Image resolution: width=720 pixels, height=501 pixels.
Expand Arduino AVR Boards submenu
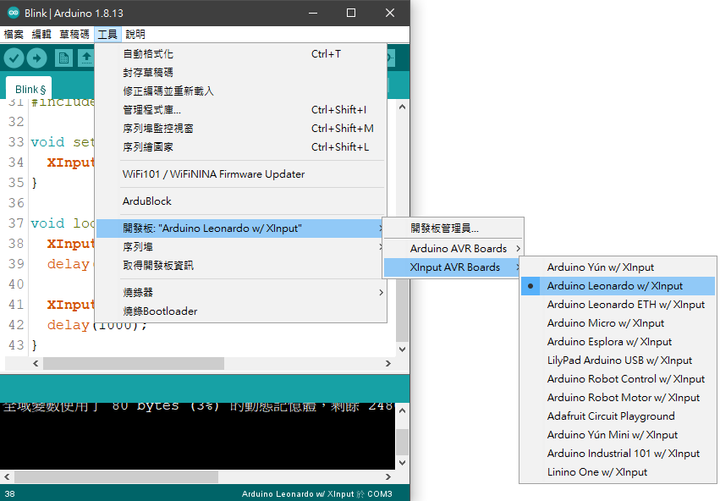point(453,248)
